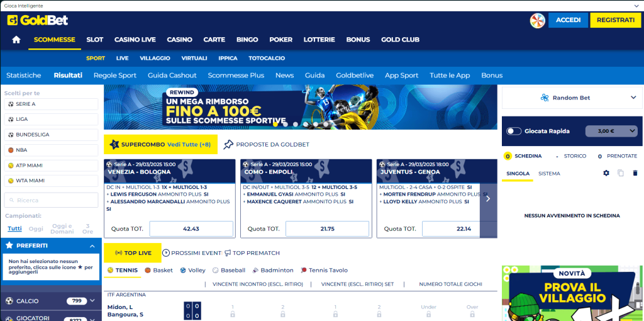
Task: Click the Volley ball icon in sports filter
Action: tap(183, 270)
